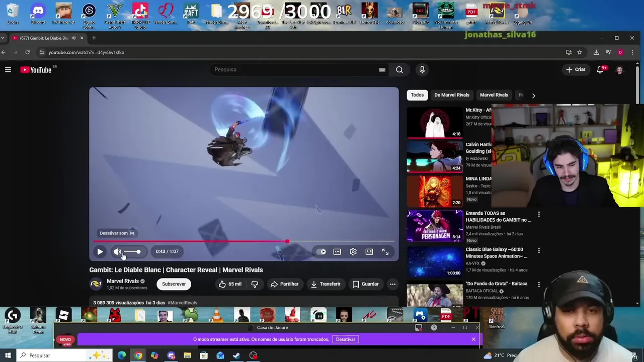Open Chrome downloads icon
This screenshot has width=644, height=362.
tap(596, 52)
